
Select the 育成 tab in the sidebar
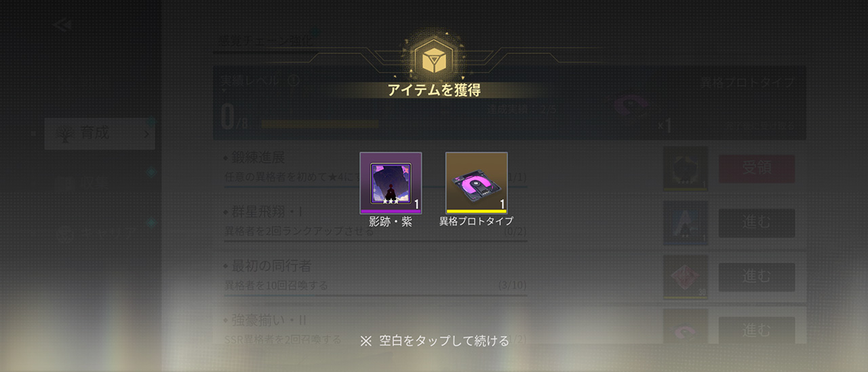(100, 134)
